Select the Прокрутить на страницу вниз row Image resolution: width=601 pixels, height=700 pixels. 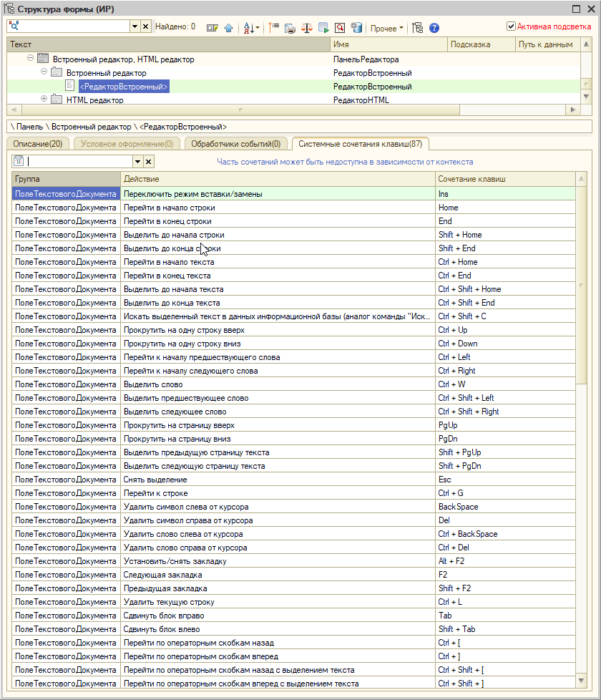[293, 439]
